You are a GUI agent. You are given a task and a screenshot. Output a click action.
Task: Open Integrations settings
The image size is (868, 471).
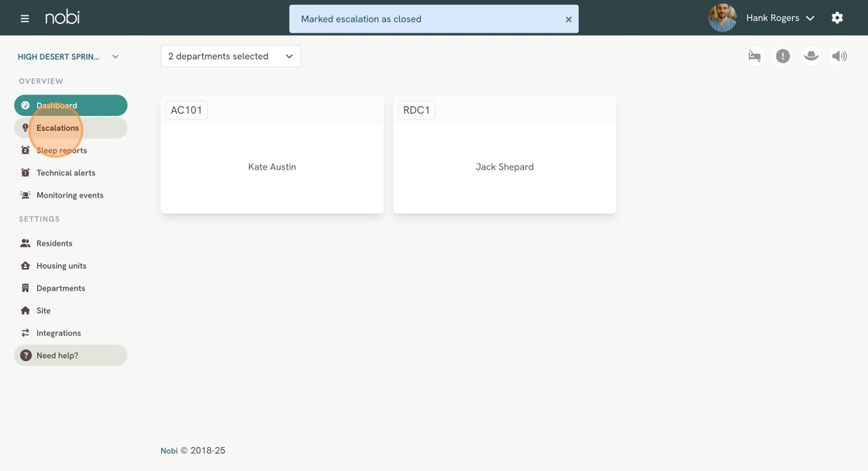point(71,333)
